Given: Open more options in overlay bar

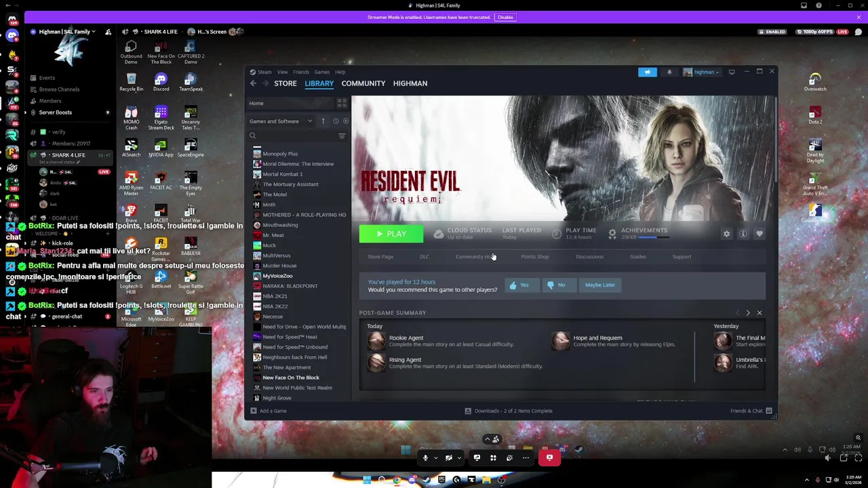Looking at the screenshot, I should click(x=526, y=458).
